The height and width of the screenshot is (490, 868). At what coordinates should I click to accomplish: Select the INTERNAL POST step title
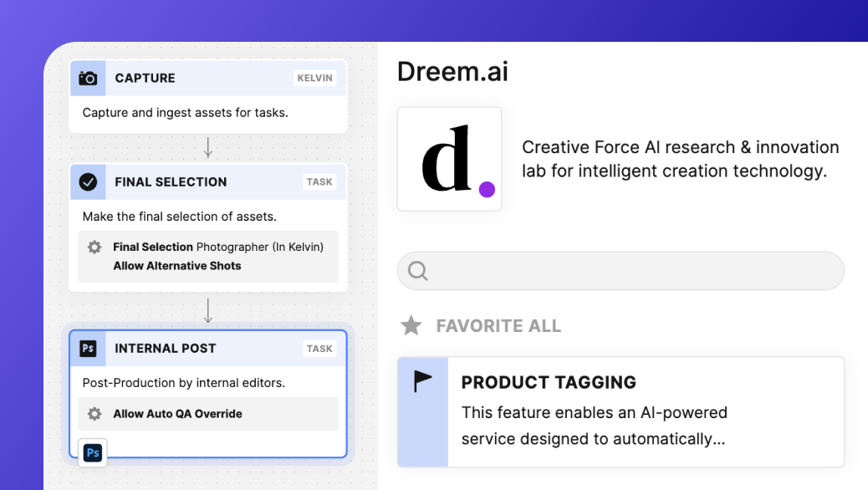165,349
